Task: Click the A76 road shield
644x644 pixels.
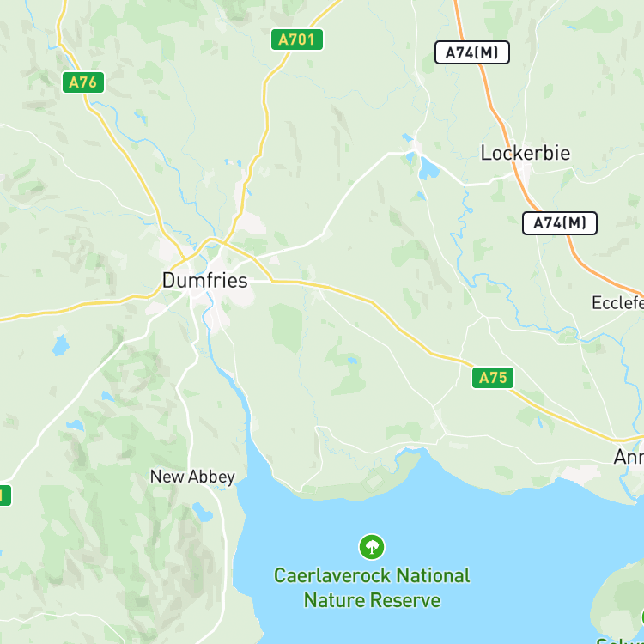Action: (x=83, y=82)
